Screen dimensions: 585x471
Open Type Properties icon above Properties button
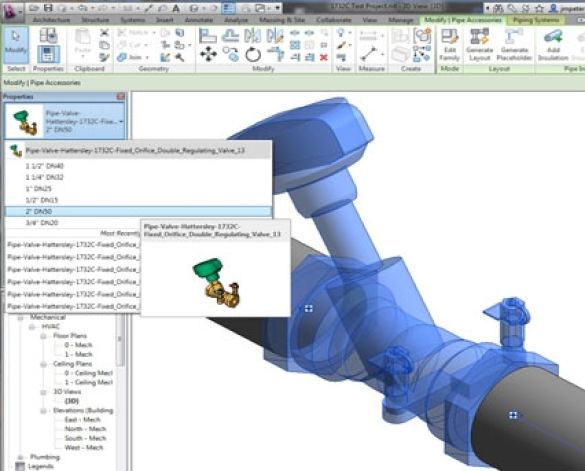tap(49, 35)
